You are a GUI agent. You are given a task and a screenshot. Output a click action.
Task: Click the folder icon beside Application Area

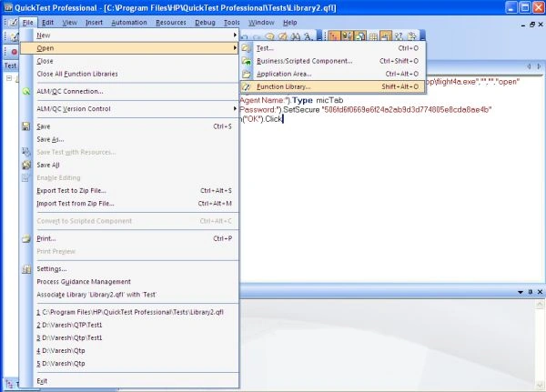pyautogui.click(x=247, y=74)
